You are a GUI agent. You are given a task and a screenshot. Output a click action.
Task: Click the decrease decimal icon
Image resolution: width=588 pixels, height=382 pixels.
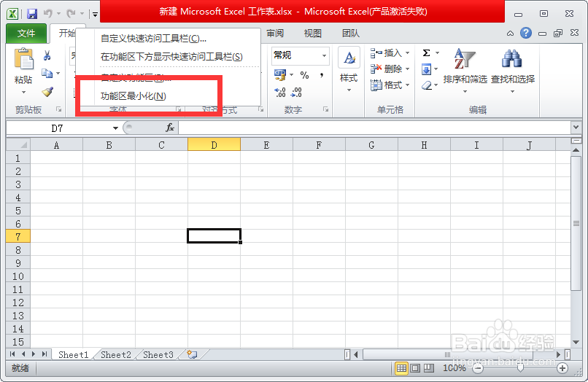click(x=296, y=93)
